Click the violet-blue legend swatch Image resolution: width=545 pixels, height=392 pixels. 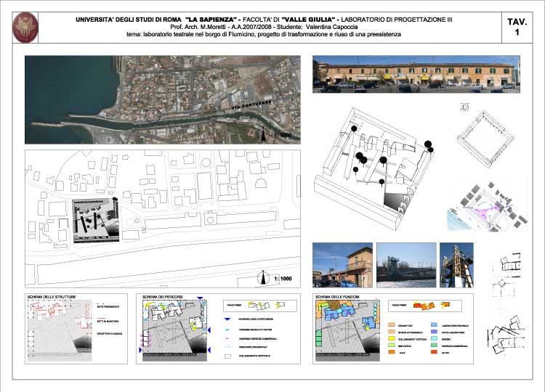(435, 332)
